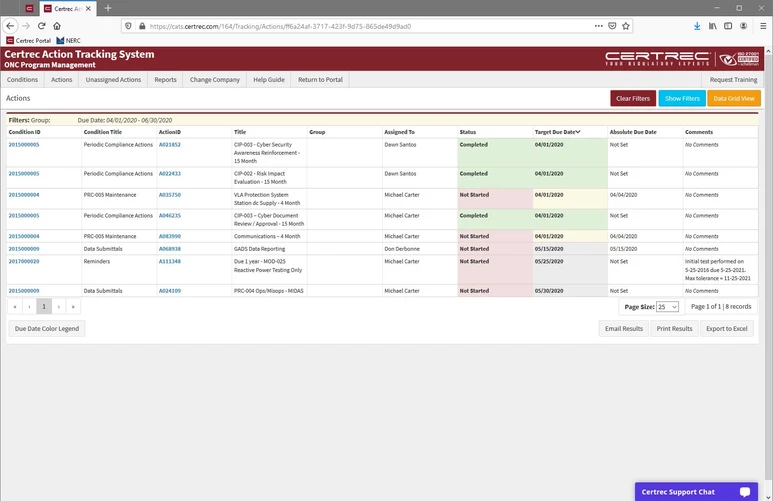
Task: Open action A068938
Action: point(170,249)
